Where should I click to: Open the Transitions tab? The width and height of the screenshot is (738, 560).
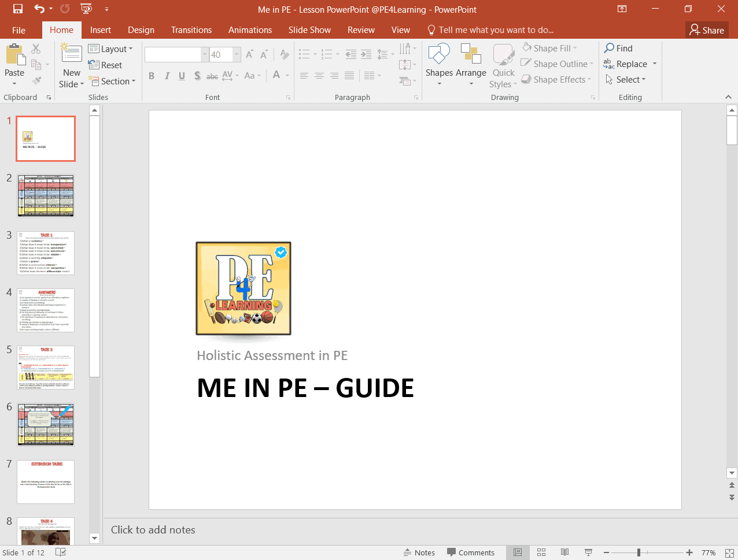click(x=191, y=30)
